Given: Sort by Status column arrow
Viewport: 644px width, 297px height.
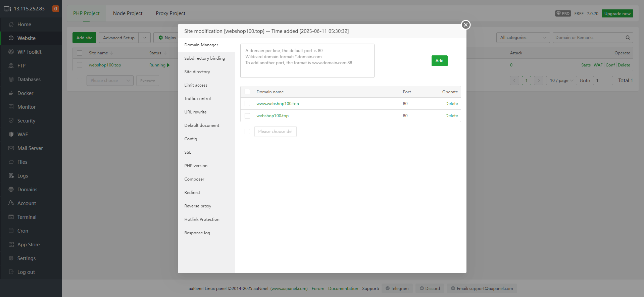Looking at the screenshot, I should coord(165,53).
